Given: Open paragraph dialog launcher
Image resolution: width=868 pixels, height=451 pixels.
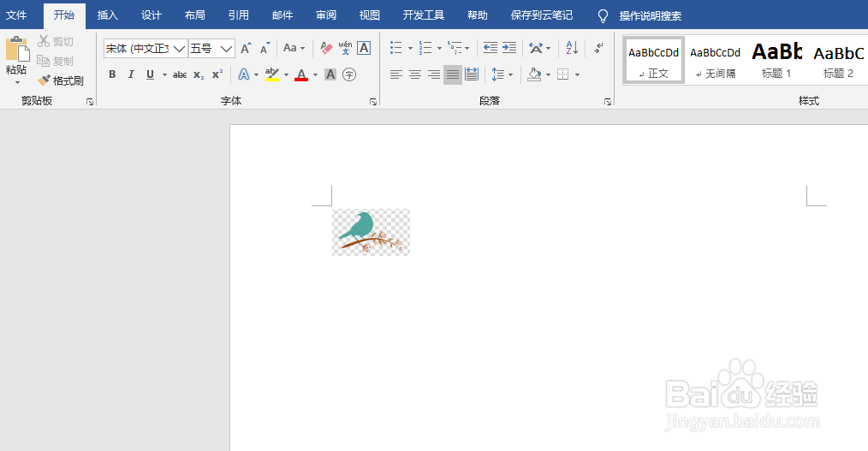Looking at the screenshot, I should pos(608,102).
